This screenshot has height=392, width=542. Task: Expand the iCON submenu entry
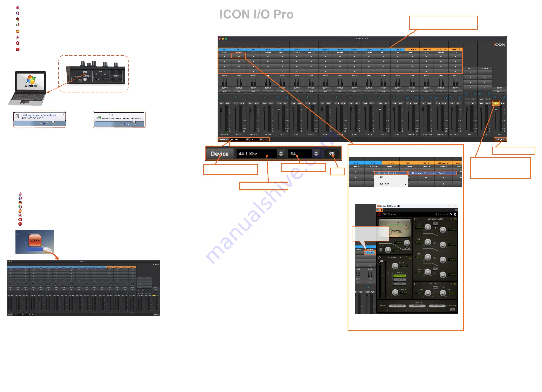pyautogui.click(x=391, y=177)
